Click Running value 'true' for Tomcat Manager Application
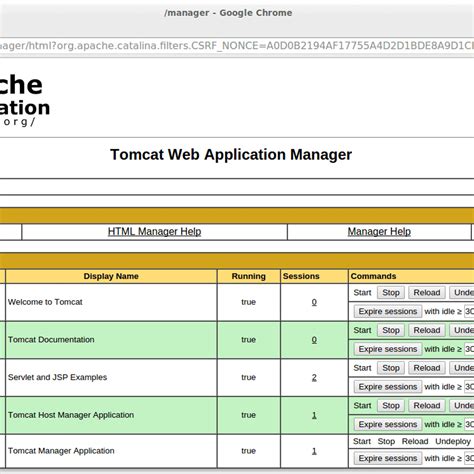 [249, 451]
